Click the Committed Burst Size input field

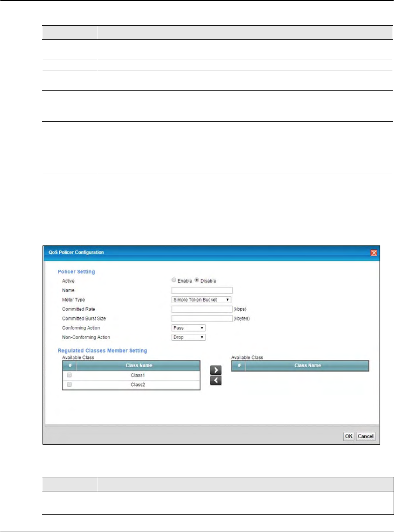(202, 318)
